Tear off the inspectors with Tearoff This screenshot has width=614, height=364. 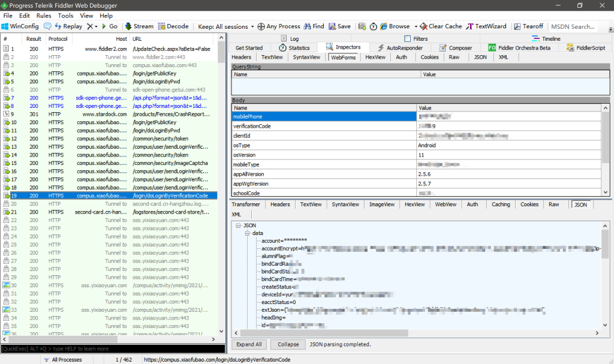529,26
